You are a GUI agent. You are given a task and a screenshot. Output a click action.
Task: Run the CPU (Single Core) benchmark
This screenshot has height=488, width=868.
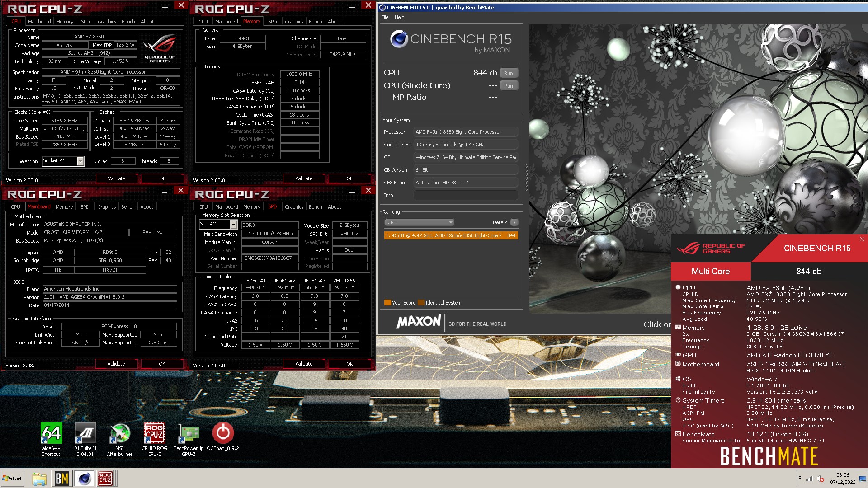point(509,86)
